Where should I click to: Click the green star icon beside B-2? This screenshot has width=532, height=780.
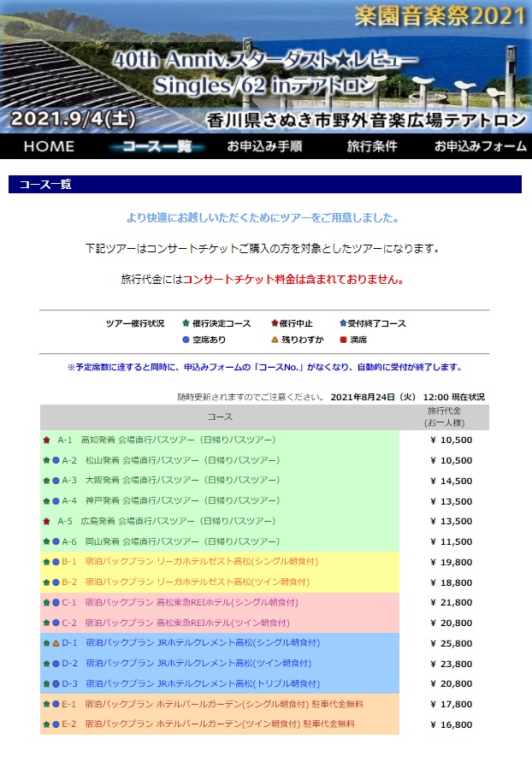coord(46,582)
